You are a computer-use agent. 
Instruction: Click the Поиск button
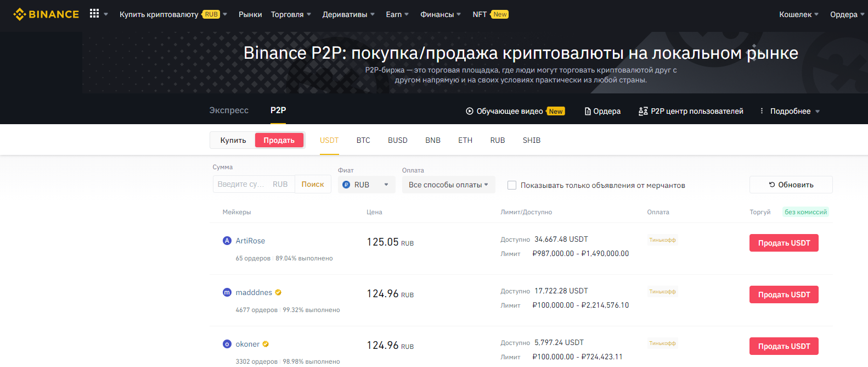pyautogui.click(x=313, y=184)
